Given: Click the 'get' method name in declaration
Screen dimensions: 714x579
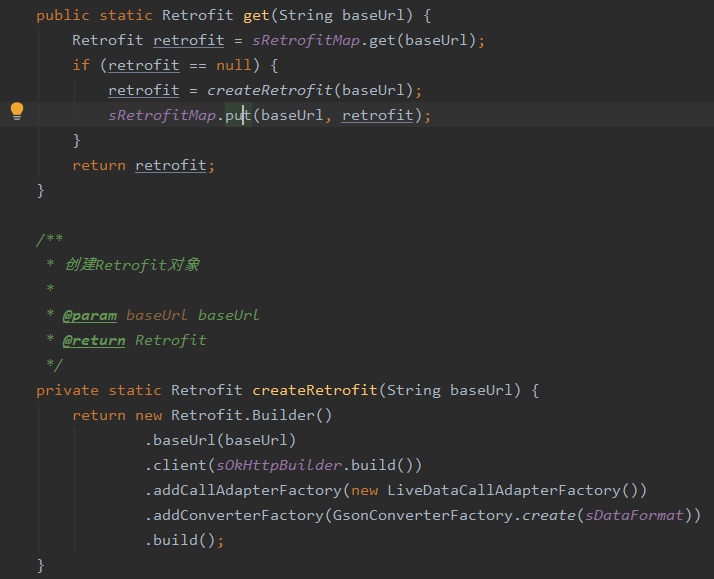Looking at the screenshot, I should tap(256, 16).
